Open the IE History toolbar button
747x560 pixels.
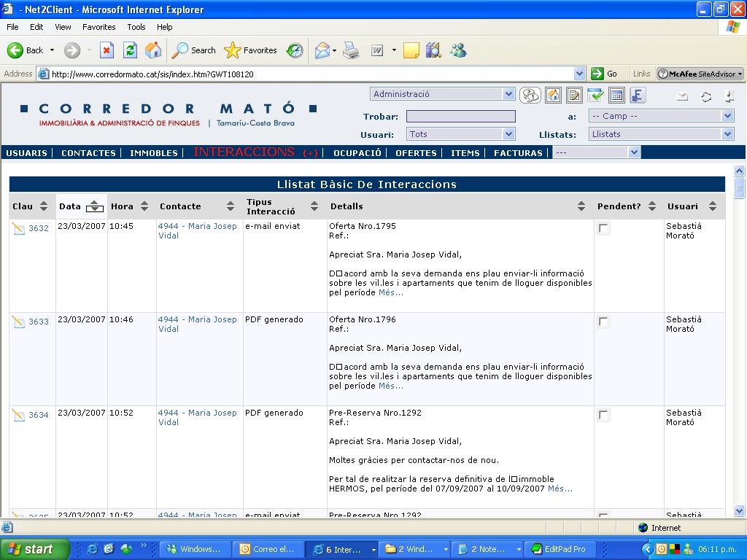(295, 50)
